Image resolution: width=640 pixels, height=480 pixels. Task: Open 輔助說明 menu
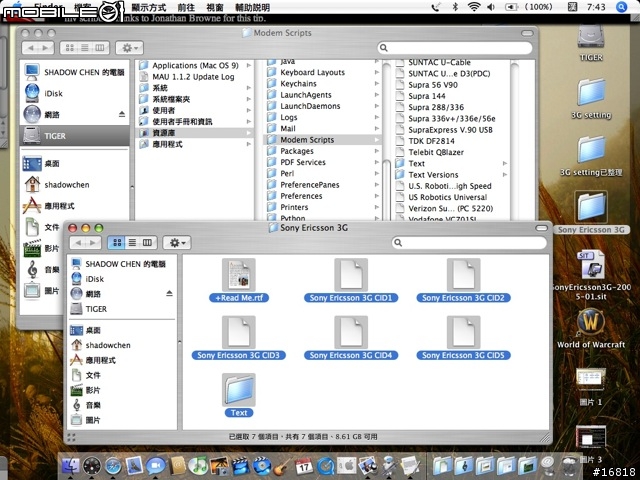point(252,7)
